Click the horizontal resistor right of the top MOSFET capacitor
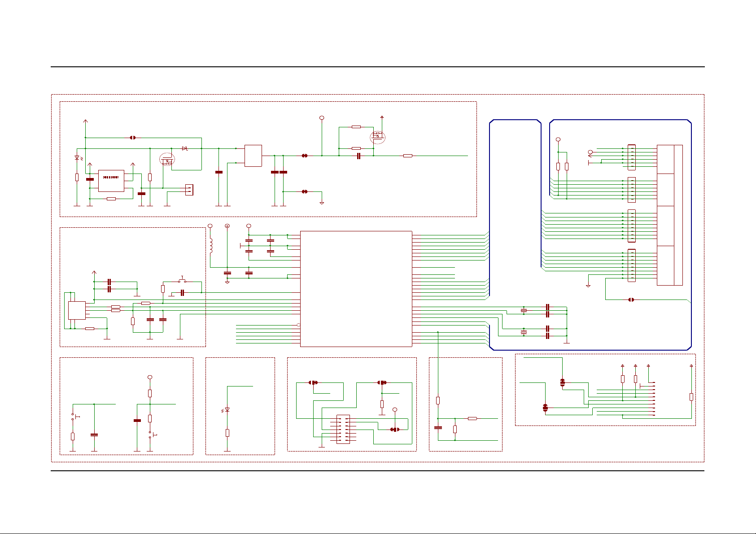Viewport: 756px width, 534px height. coord(407,156)
